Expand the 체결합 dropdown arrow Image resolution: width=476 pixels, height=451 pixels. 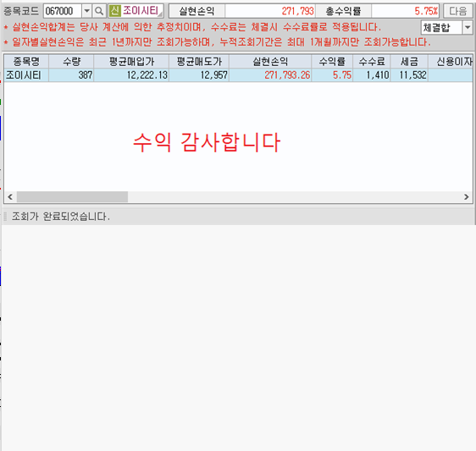pos(468,28)
